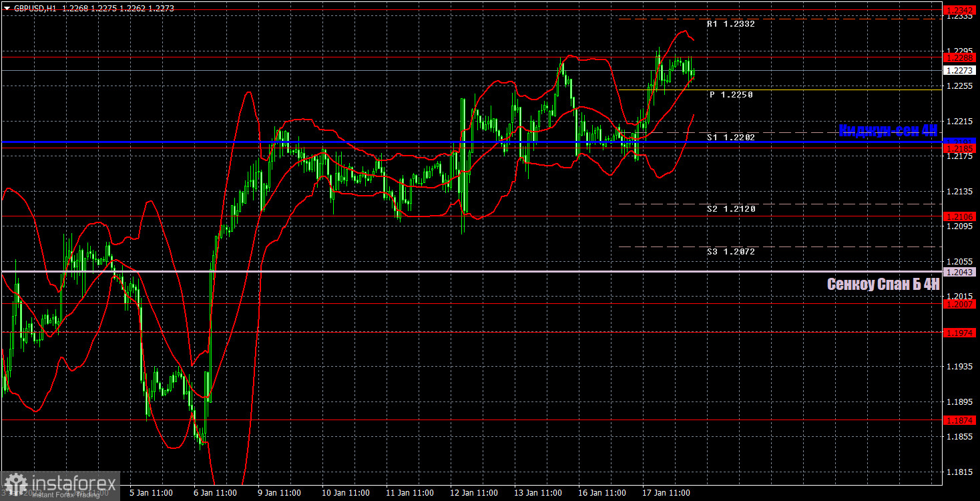Viewport: 980px width, 501px height.
Task: Click the P 1.2250 pivot label
Action: tap(731, 96)
